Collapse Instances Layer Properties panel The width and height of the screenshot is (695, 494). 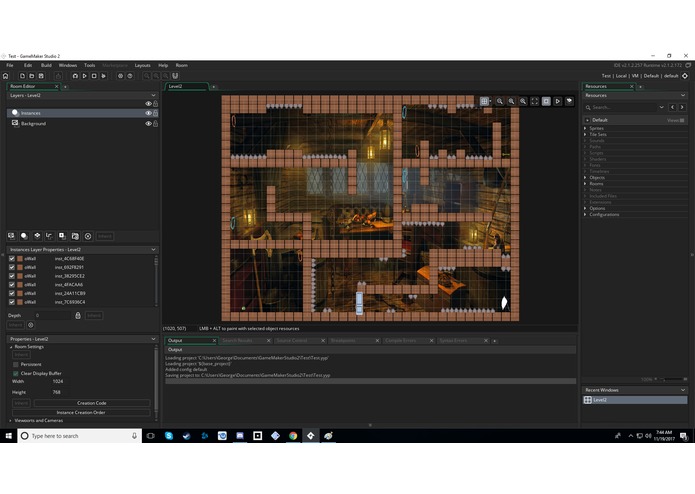point(153,249)
